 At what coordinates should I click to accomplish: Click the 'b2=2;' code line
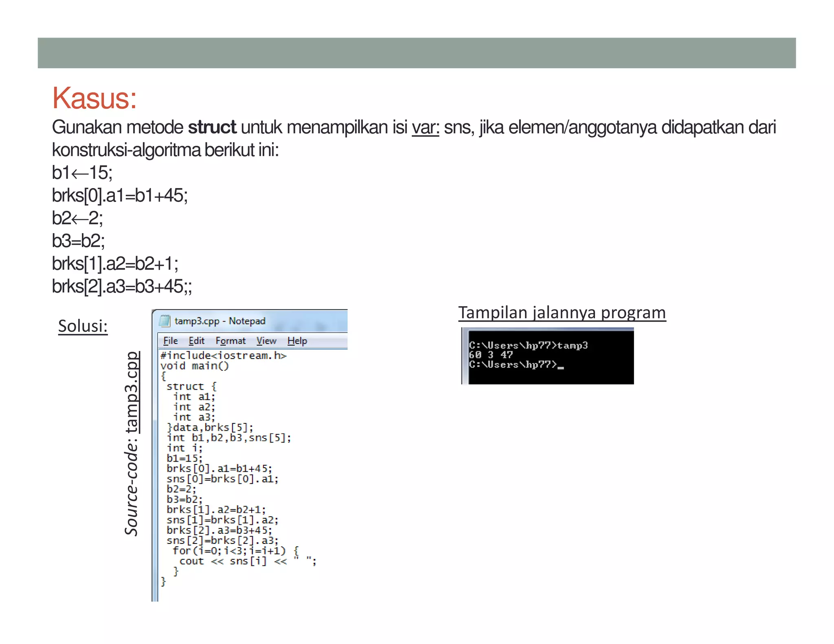(x=181, y=489)
